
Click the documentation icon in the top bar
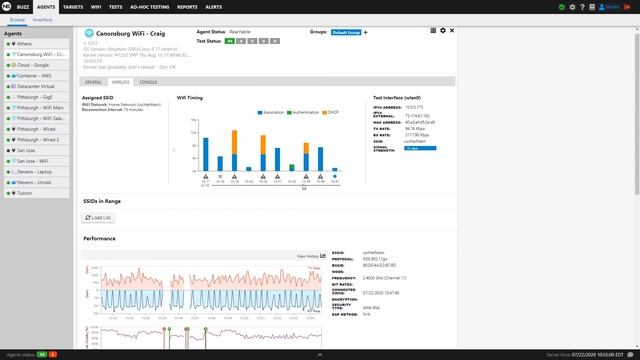[x=592, y=7]
